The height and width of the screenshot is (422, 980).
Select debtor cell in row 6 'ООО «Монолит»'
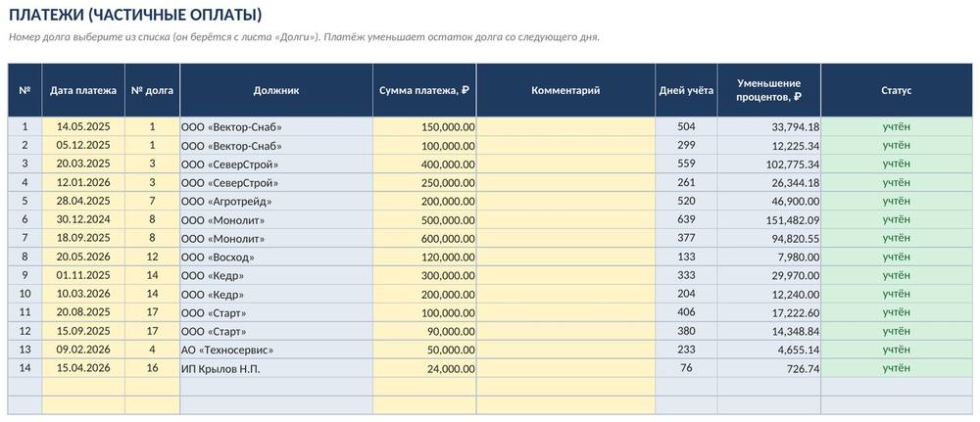[x=276, y=219]
